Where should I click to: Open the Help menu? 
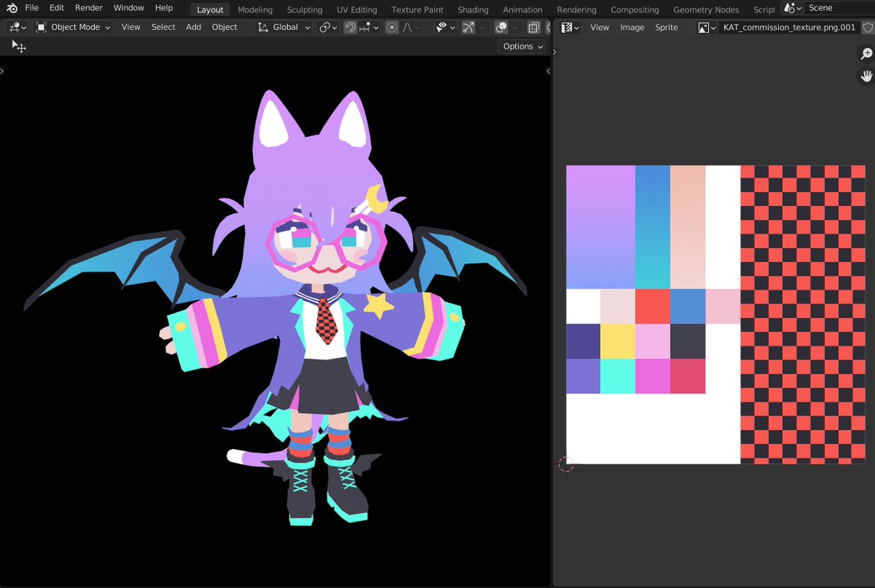[x=164, y=8]
